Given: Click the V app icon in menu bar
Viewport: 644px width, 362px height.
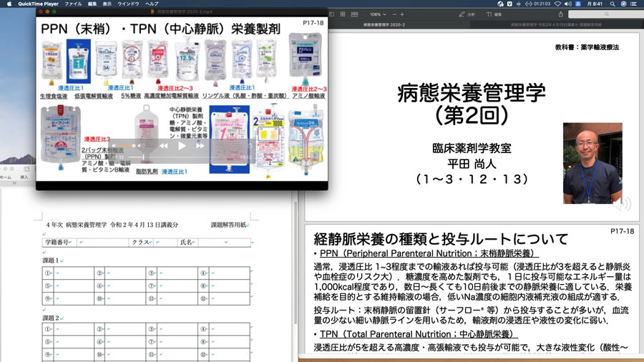Looking at the screenshot, I should click(x=509, y=4).
